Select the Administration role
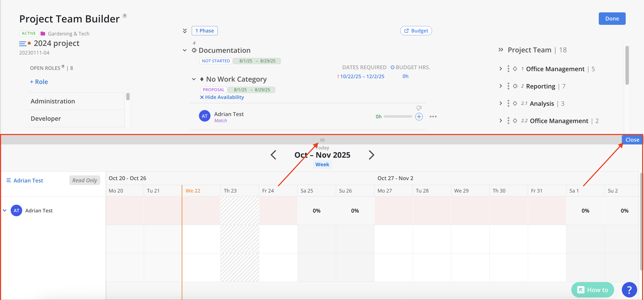This screenshot has width=644, height=300. (x=53, y=101)
